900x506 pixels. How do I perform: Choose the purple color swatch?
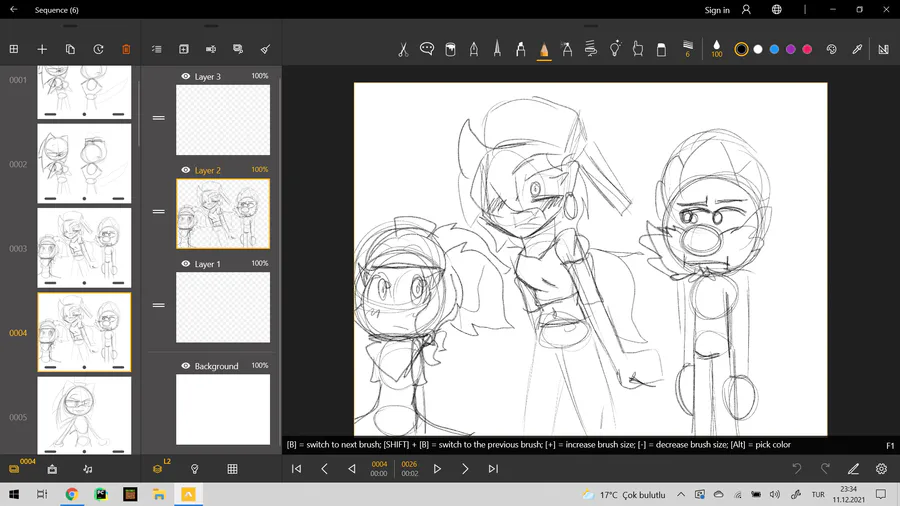(x=790, y=49)
